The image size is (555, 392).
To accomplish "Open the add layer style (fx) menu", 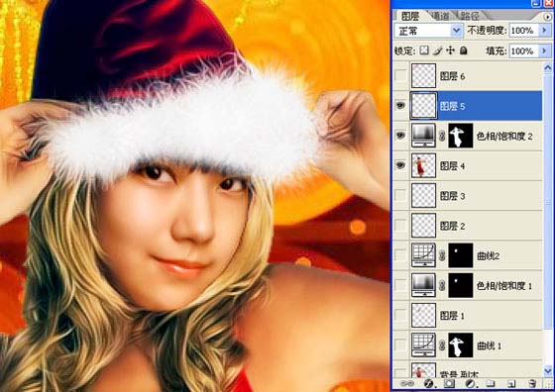I will tap(428, 383).
